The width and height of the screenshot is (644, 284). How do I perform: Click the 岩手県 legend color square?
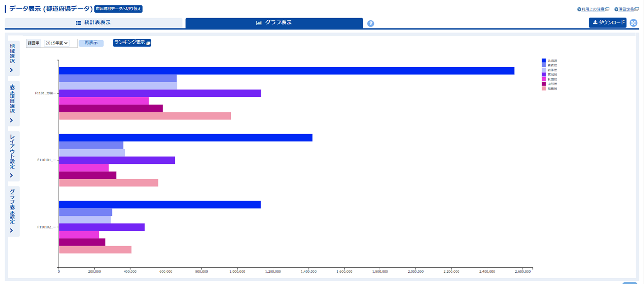544,70
